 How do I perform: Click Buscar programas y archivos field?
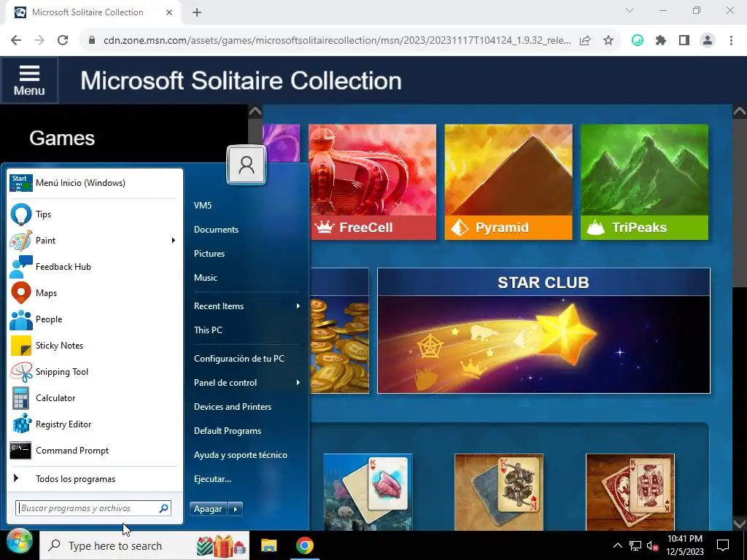[93, 508]
